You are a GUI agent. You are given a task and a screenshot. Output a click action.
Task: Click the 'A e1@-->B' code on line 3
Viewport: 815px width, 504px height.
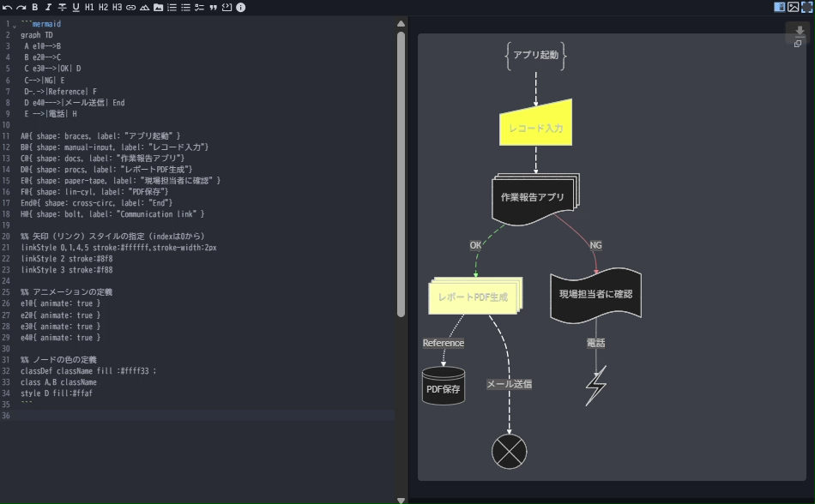[43, 46]
